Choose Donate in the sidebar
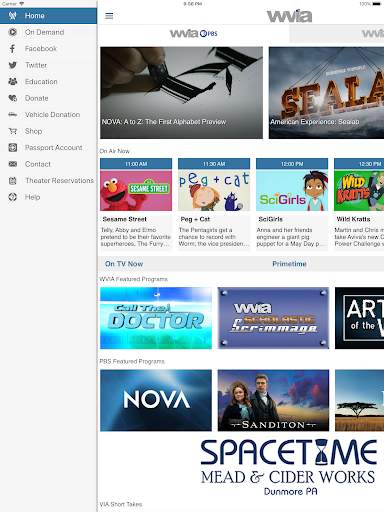 [x=48, y=98]
